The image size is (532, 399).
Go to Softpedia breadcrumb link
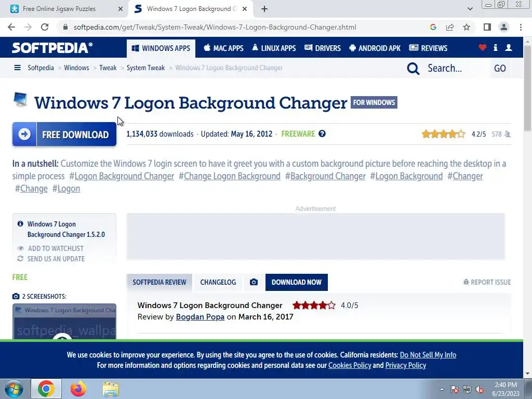41,68
